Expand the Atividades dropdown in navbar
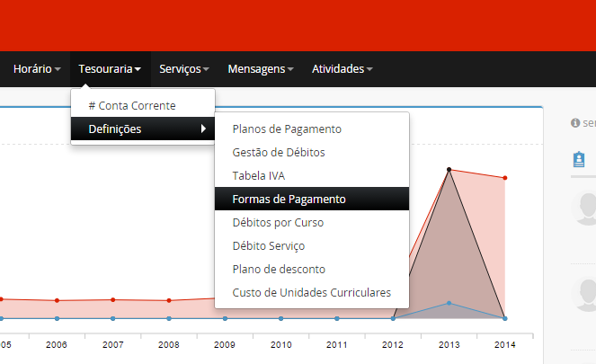596x364 pixels. pos(342,68)
